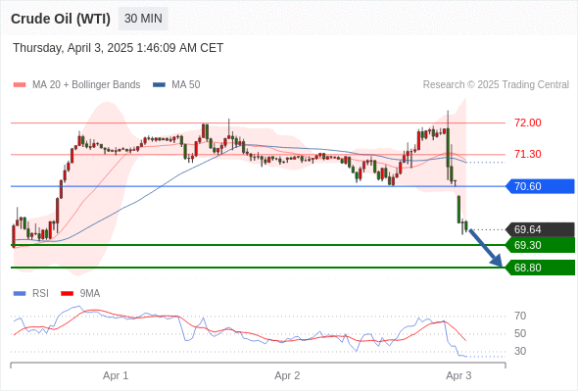
Task: Click the blue MA 50 legend swatch
Action: coord(159,85)
